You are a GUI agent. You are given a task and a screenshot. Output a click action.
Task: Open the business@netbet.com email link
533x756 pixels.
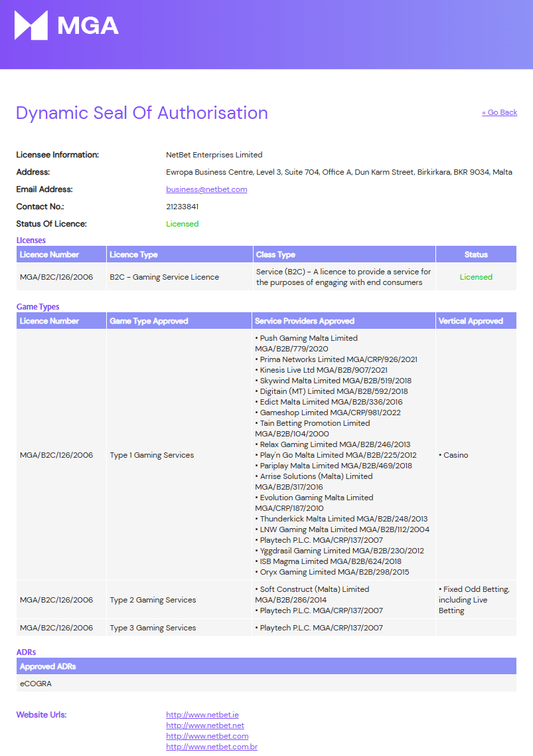206,189
